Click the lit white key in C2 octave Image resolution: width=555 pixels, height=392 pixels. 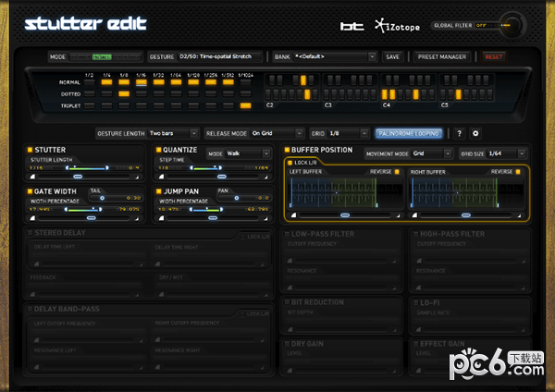307,94
